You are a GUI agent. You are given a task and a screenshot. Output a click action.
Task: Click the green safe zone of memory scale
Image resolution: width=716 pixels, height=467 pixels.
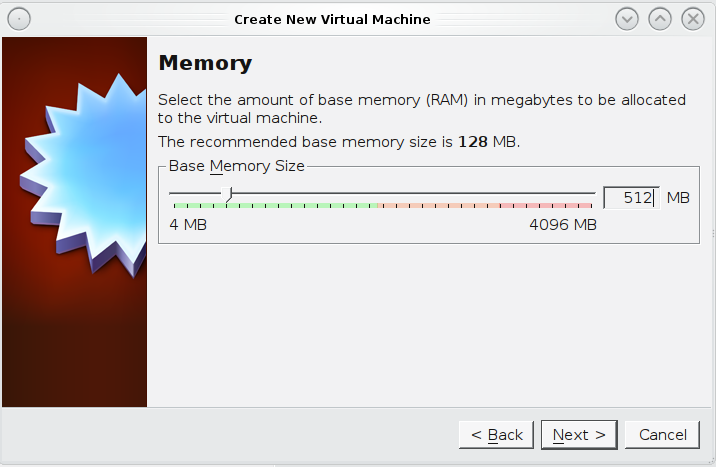point(276,206)
